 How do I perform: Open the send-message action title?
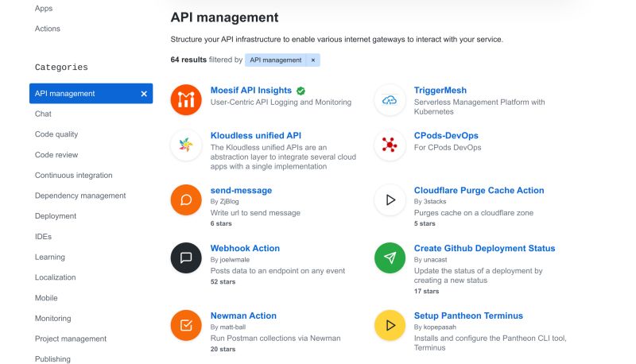(x=241, y=190)
